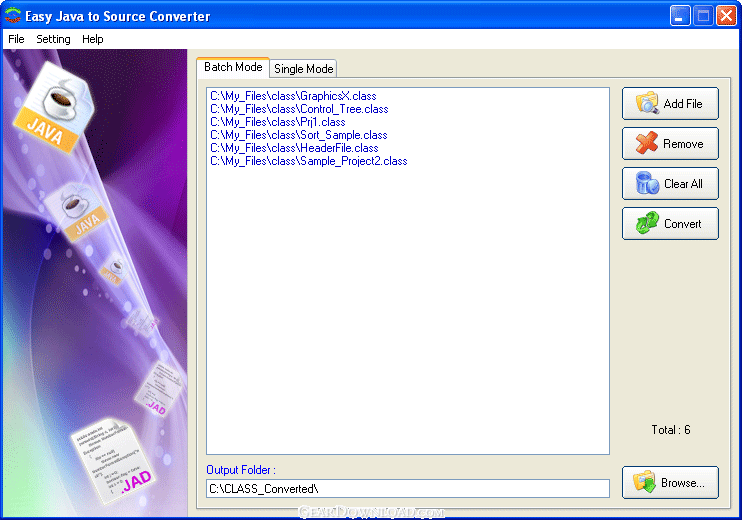Add File button label
Viewport: 742px width, 520px height.
[682, 104]
